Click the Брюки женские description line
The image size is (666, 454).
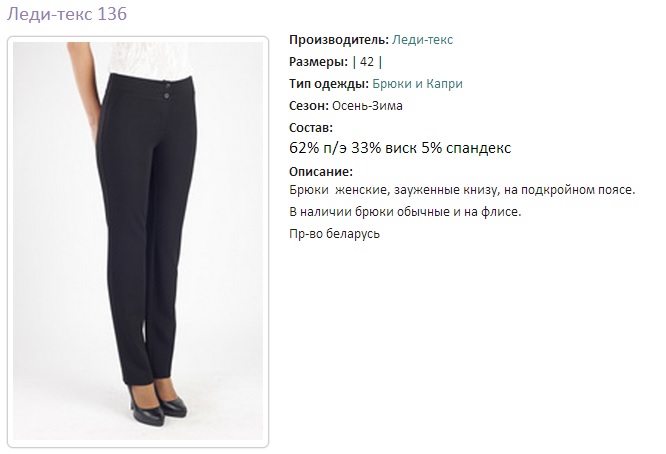click(x=462, y=190)
